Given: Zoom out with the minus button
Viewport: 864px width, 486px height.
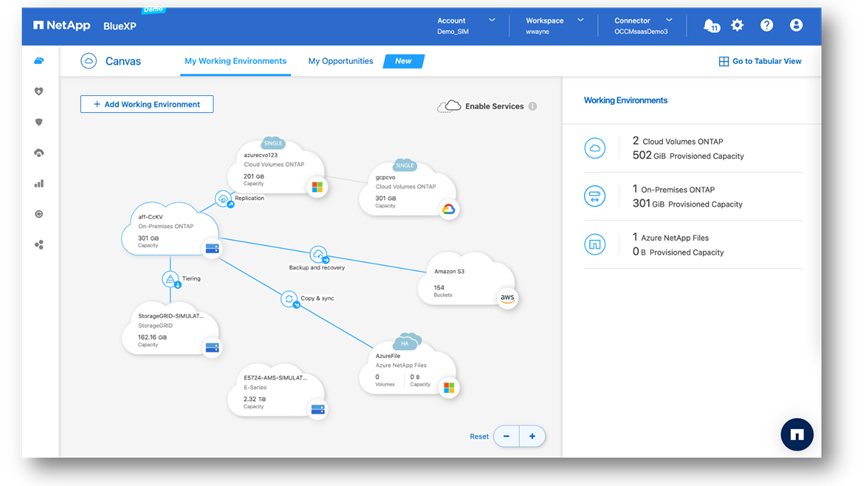Looking at the screenshot, I should coord(506,436).
